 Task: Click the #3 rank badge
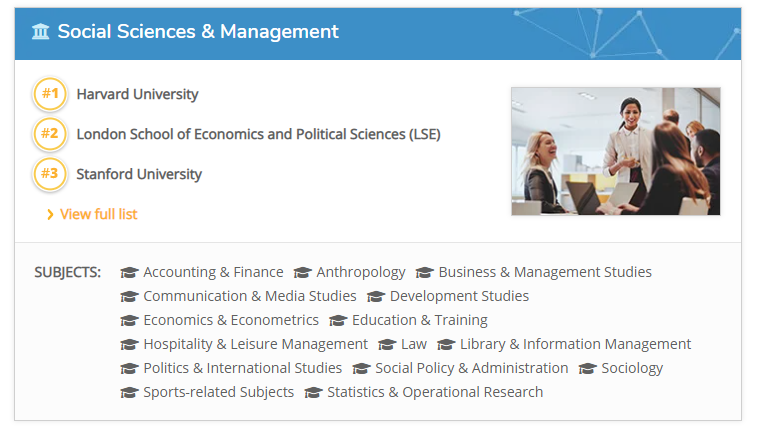50,174
